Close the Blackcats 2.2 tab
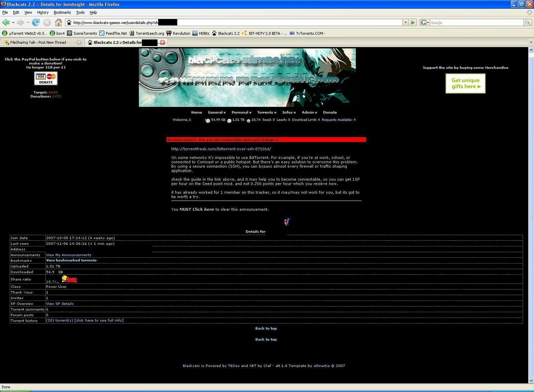 pyautogui.click(x=163, y=42)
